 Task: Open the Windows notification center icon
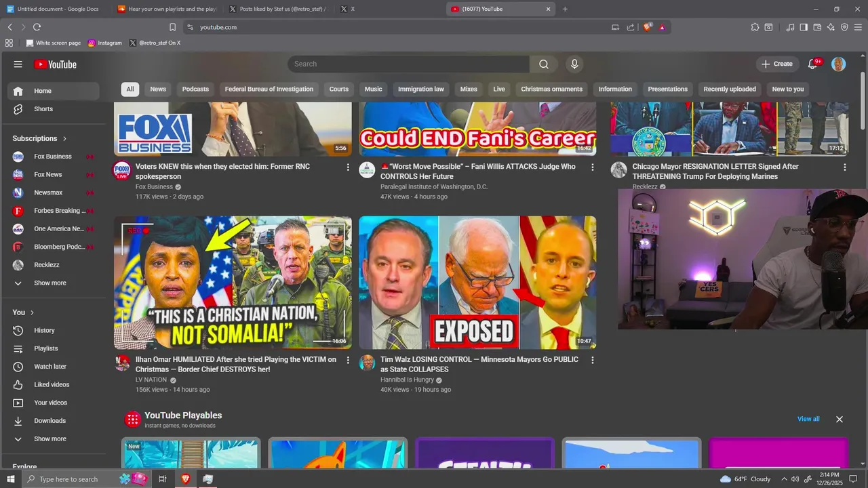[854, 479]
